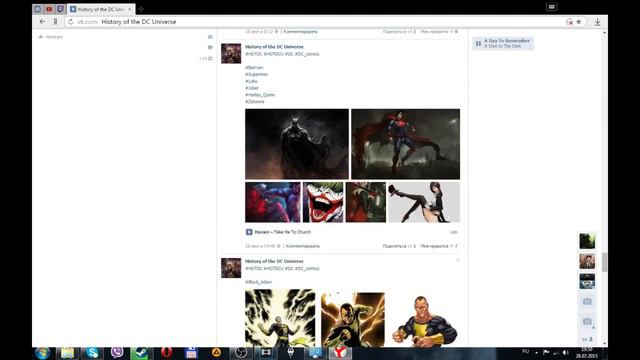
Task: Open the #Lobo hashtag
Action: (x=251, y=81)
